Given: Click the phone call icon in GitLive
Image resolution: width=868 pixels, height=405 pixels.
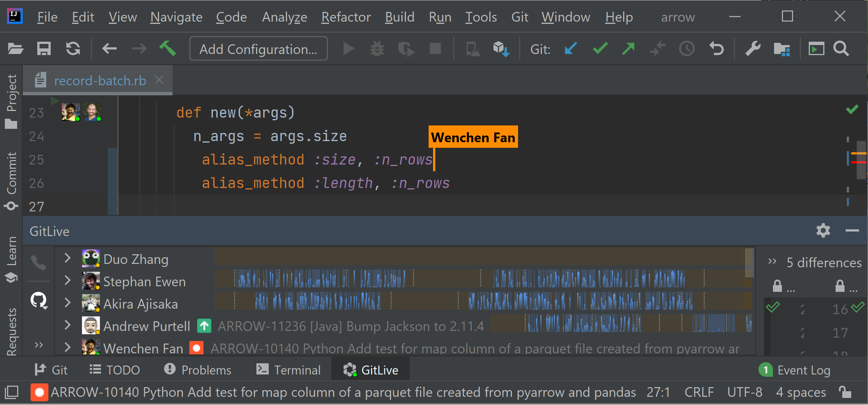Looking at the screenshot, I should coord(38,263).
